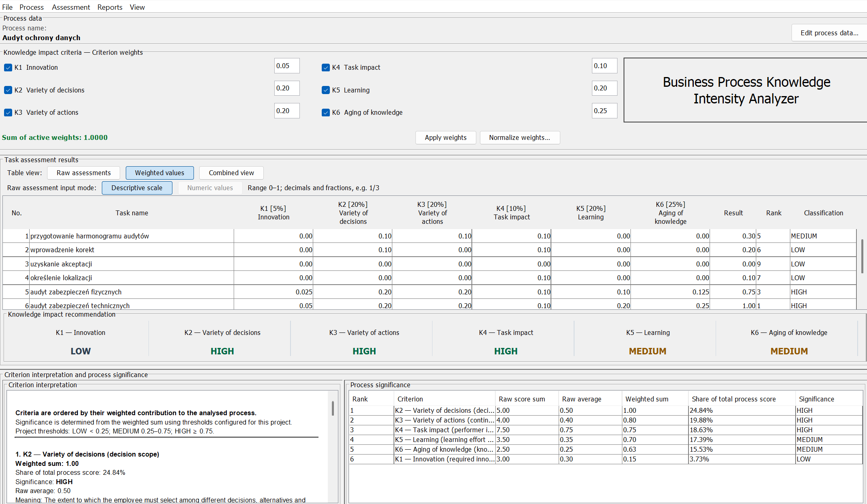Select row audyt zabezpieczeń technicznych
The width and height of the screenshot is (867, 504).
[x=430, y=305]
